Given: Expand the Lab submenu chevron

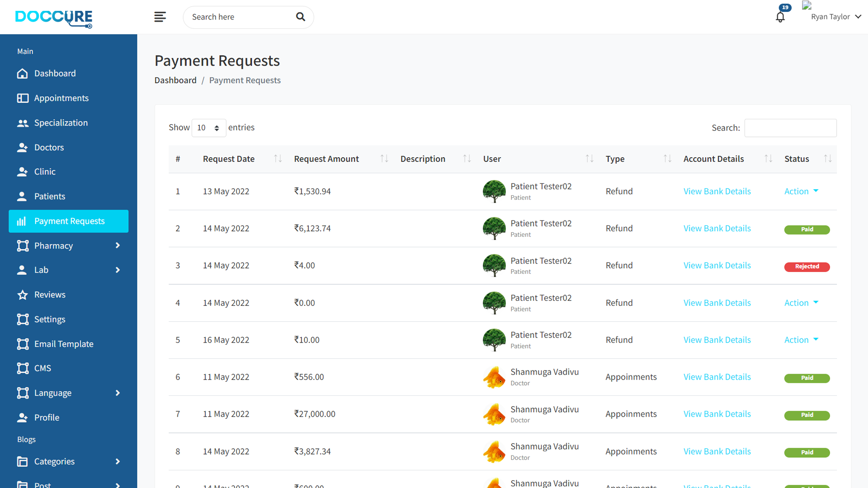Looking at the screenshot, I should coord(118,270).
